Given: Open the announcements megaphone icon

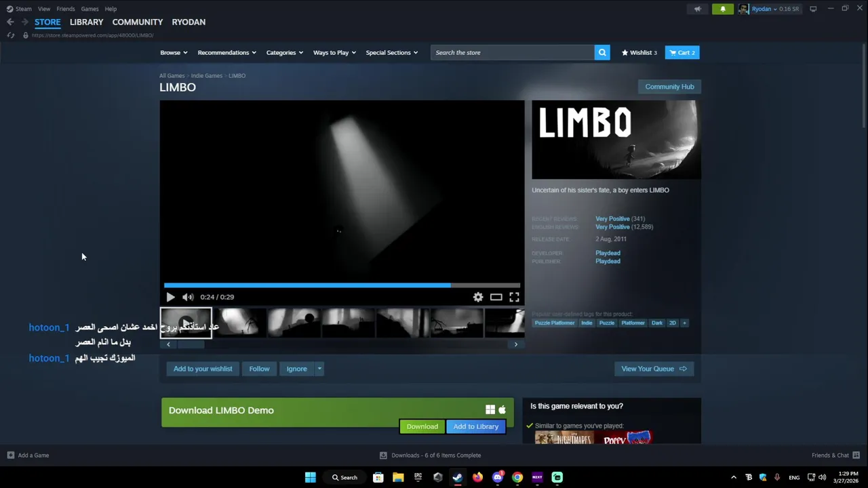Looking at the screenshot, I should click(698, 9).
